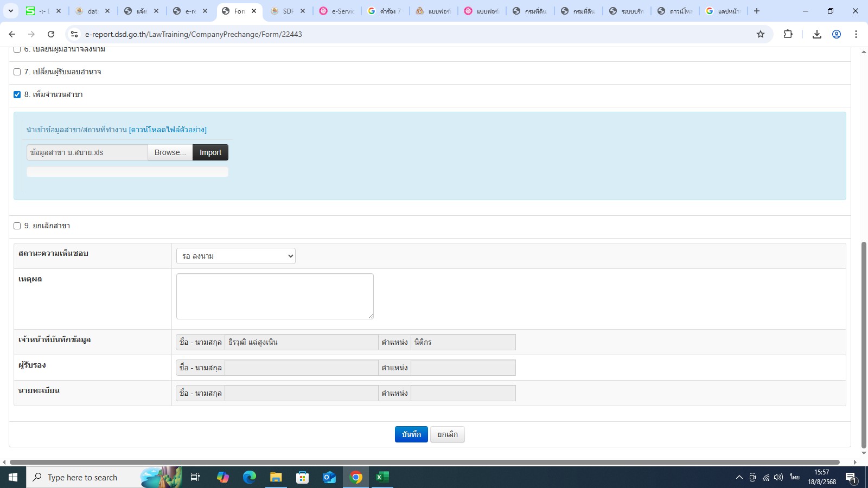This screenshot has width=868, height=488.
Task: Open File Explorer from the taskbar
Action: [276, 477]
